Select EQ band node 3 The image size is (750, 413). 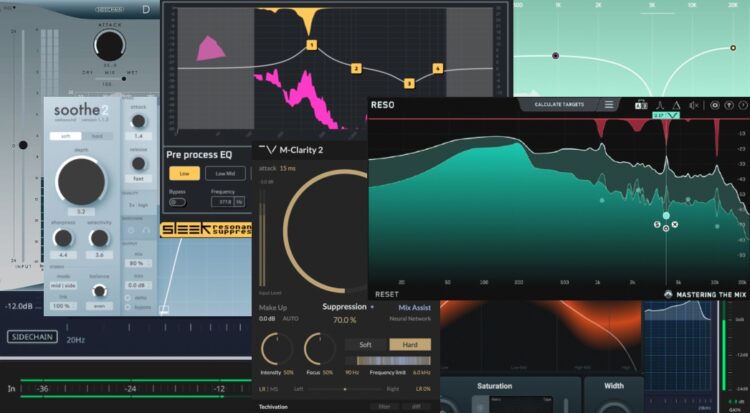[408, 83]
